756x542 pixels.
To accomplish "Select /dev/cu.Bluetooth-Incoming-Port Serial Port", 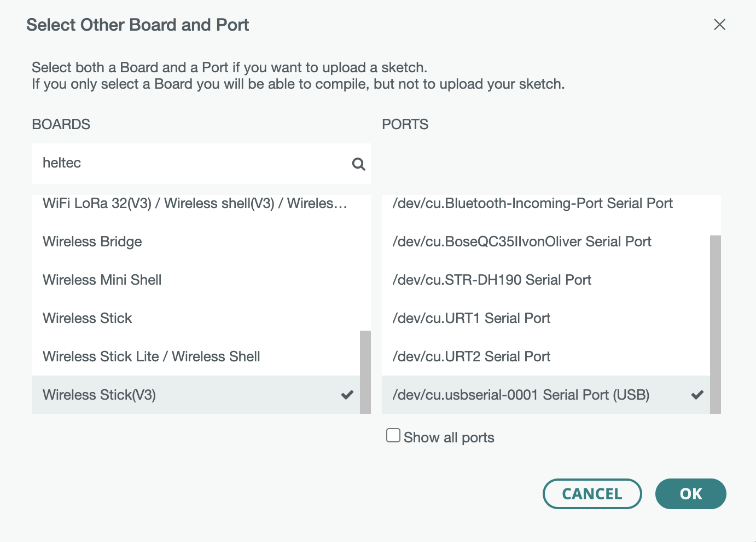I will tap(532, 203).
